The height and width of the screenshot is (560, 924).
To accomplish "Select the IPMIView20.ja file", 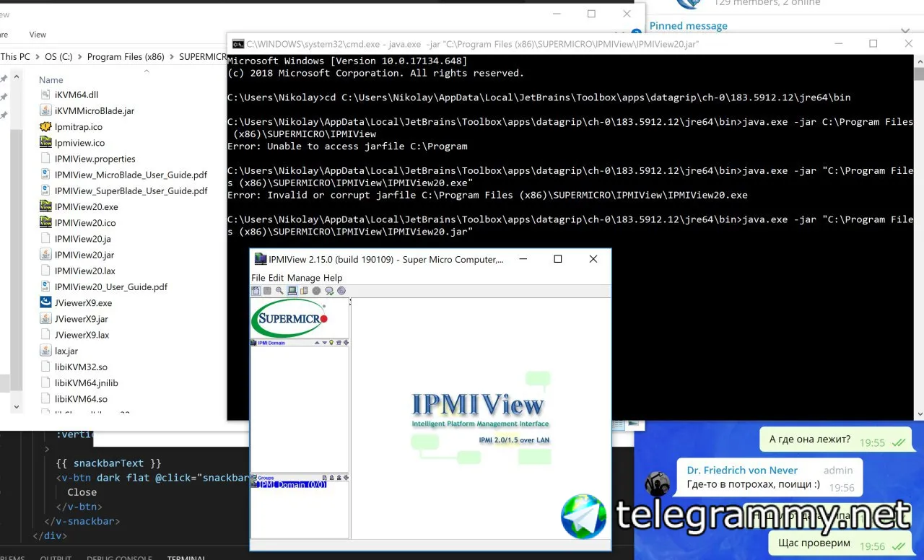I will [x=83, y=239].
